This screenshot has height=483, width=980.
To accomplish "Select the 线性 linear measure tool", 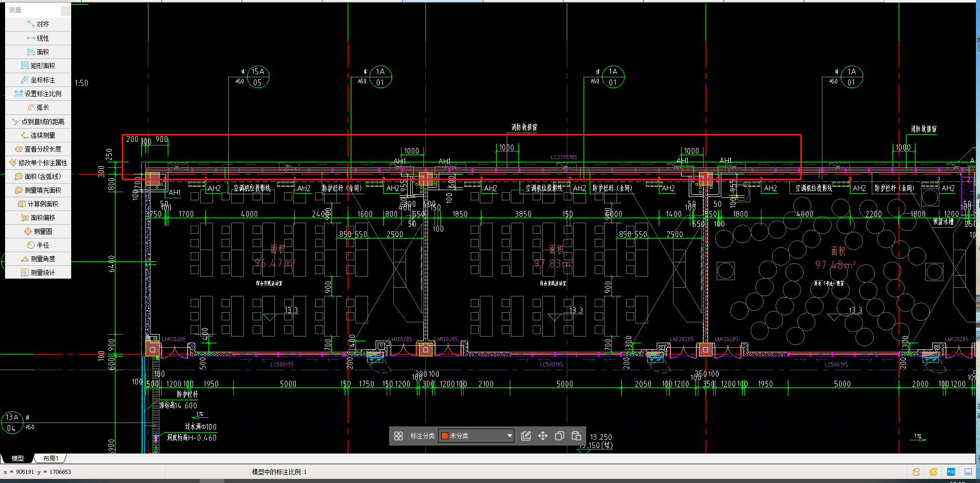I will [x=38, y=38].
